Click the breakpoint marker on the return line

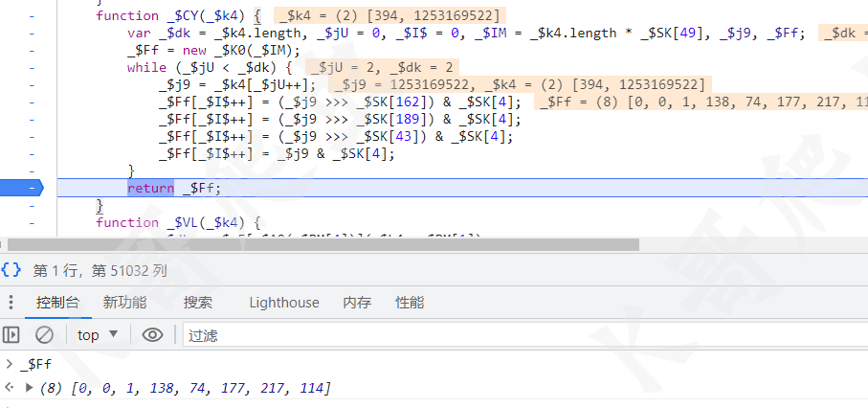point(21,188)
